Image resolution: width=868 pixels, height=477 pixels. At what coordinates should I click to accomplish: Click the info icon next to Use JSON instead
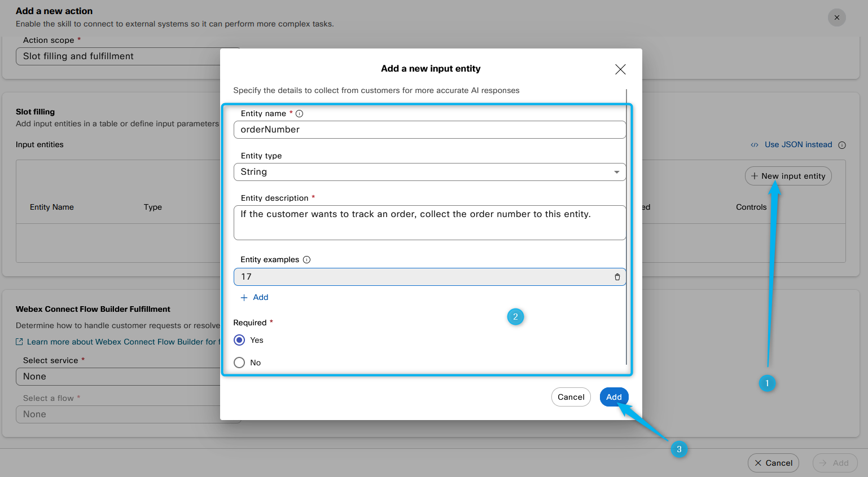pos(842,145)
